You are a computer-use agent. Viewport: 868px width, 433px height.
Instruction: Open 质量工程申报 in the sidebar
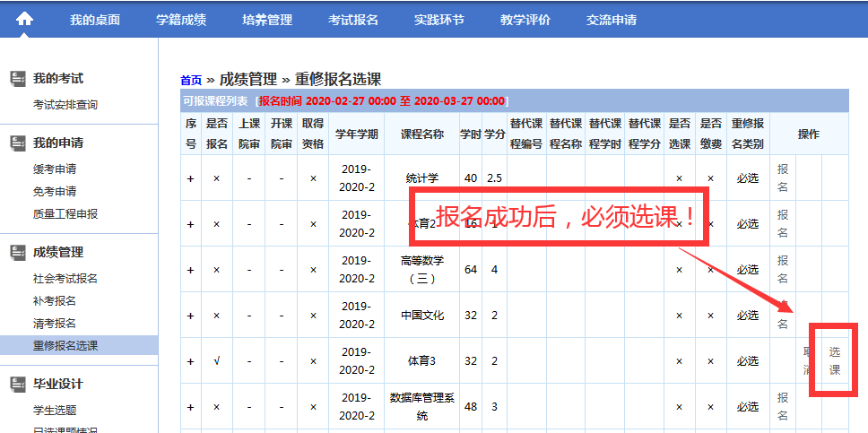tap(65, 214)
